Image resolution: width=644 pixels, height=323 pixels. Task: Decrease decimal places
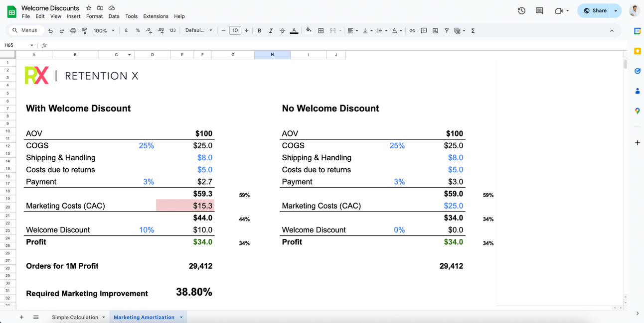149,30
